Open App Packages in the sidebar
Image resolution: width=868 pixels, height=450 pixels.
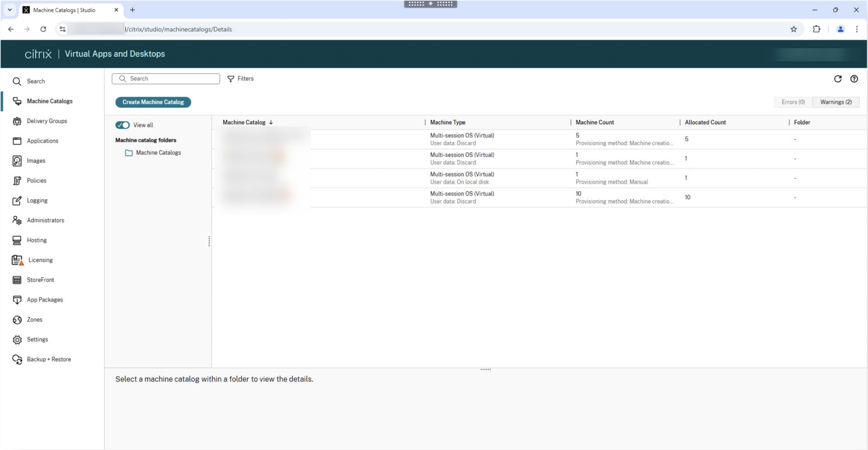[45, 299]
